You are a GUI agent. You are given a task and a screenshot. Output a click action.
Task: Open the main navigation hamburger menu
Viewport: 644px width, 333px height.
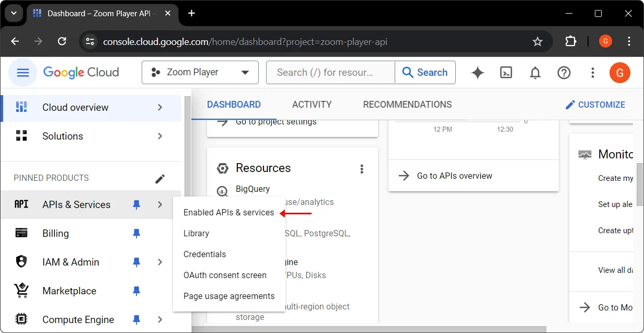pos(22,73)
